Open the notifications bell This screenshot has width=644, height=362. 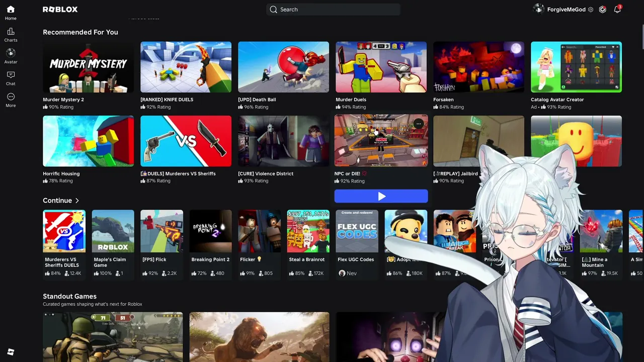(x=617, y=10)
